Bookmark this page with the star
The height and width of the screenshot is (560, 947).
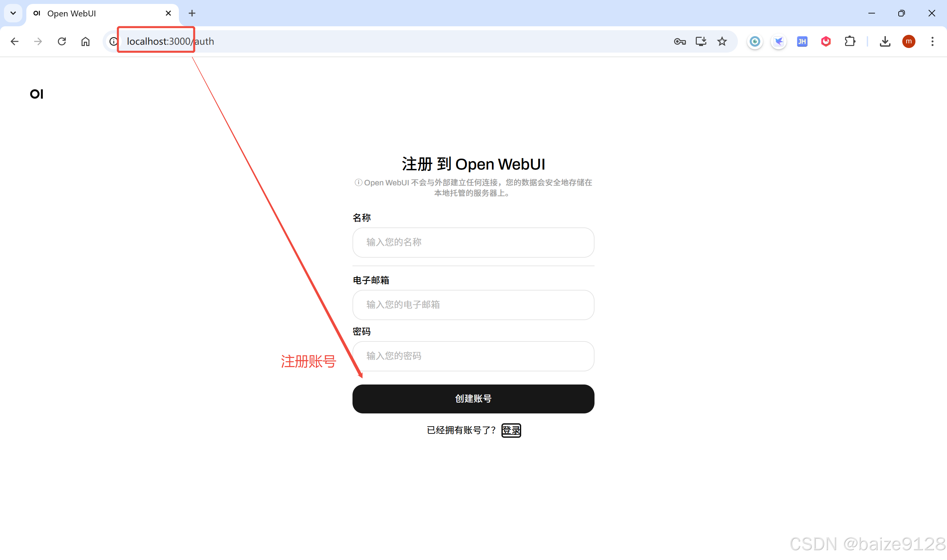point(722,41)
